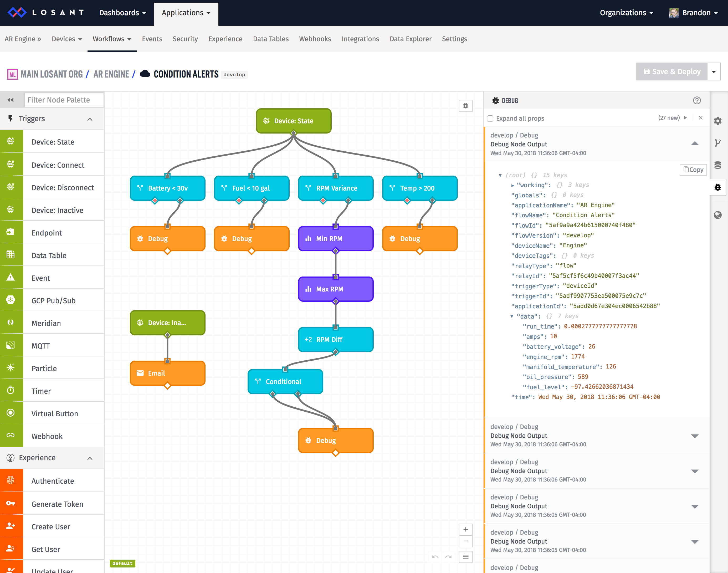The height and width of the screenshot is (573, 728).
Task: Open the Save & Deploy dropdown arrow
Action: pos(714,72)
